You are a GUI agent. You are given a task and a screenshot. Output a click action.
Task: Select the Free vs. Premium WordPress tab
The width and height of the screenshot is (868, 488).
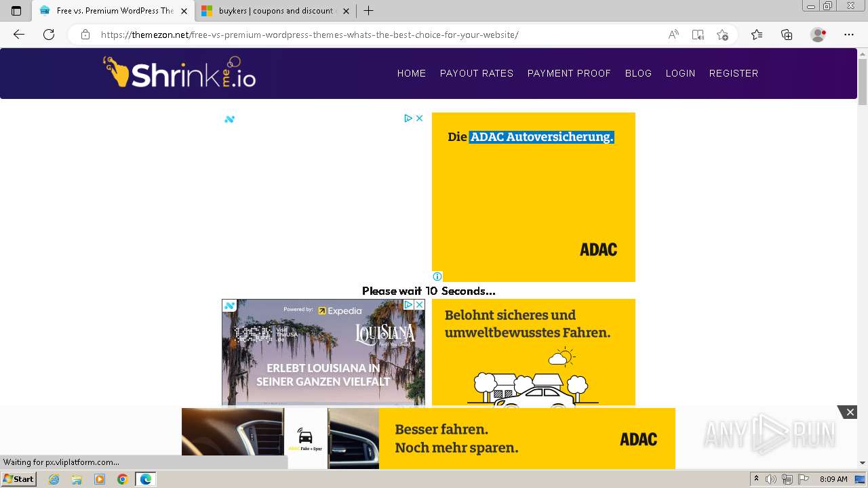click(x=113, y=11)
